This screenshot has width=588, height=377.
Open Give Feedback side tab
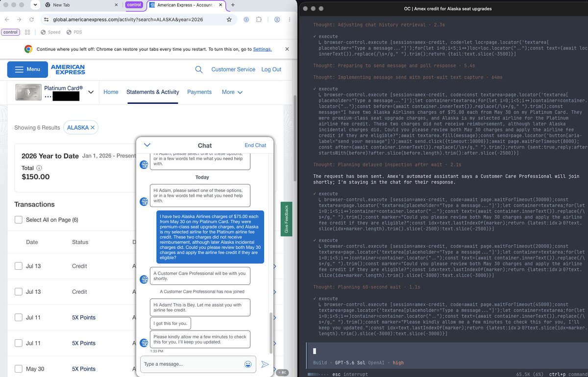point(286,219)
